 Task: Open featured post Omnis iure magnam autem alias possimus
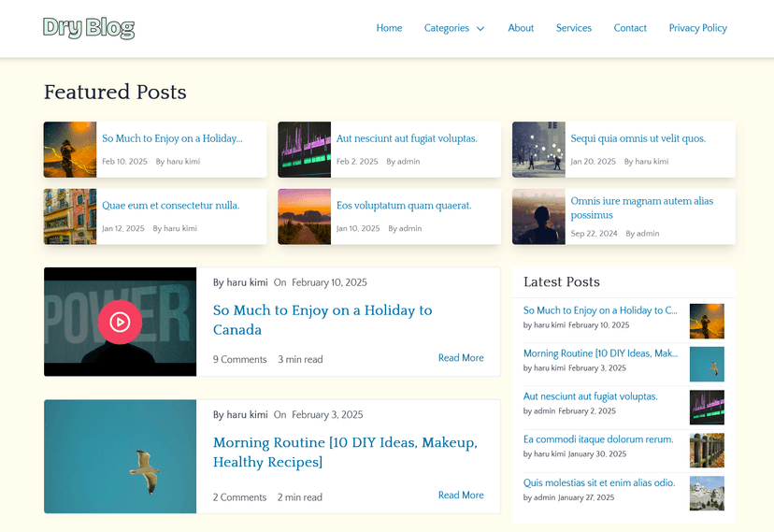[x=641, y=208]
